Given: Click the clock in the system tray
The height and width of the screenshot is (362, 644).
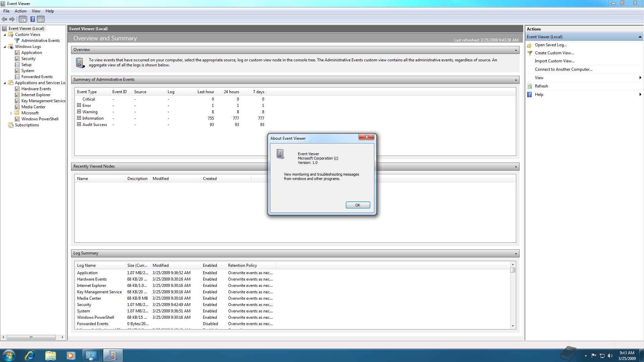Looking at the screenshot, I should tap(627, 356).
